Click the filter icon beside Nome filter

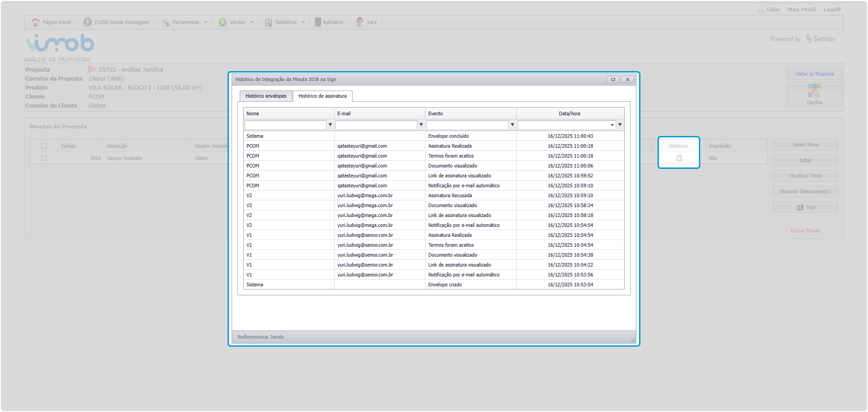[x=330, y=125]
